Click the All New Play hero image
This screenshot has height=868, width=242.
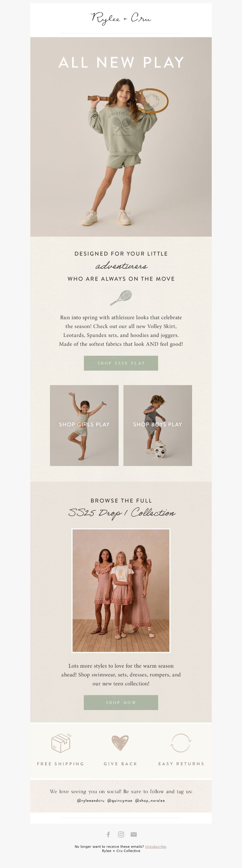tap(121, 137)
